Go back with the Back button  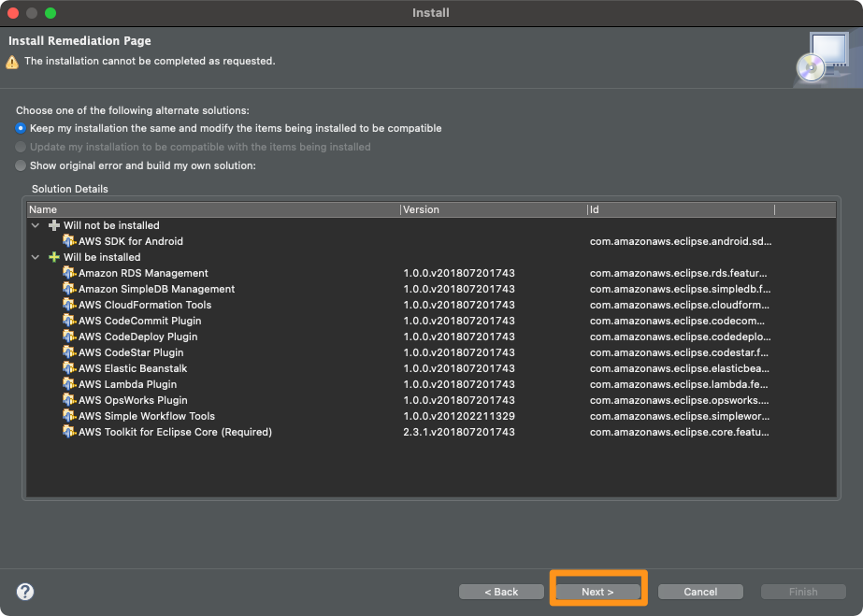tap(501, 592)
